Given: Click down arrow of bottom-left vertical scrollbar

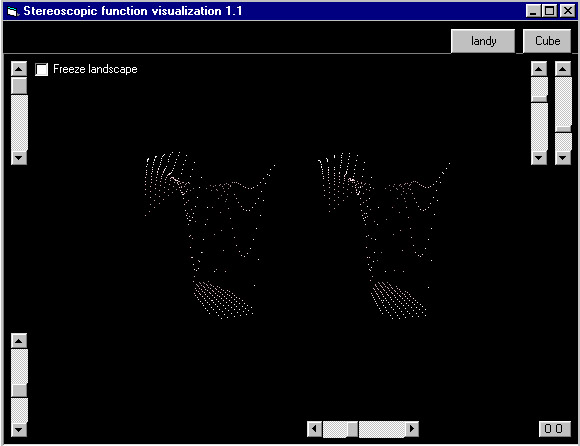Looking at the screenshot, I should click(x=19, y=429).
